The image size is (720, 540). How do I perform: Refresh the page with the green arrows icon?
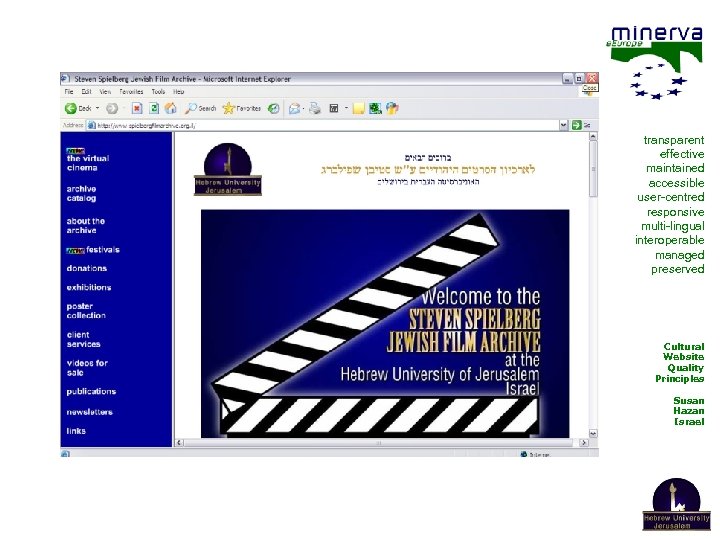pos(154,108)
